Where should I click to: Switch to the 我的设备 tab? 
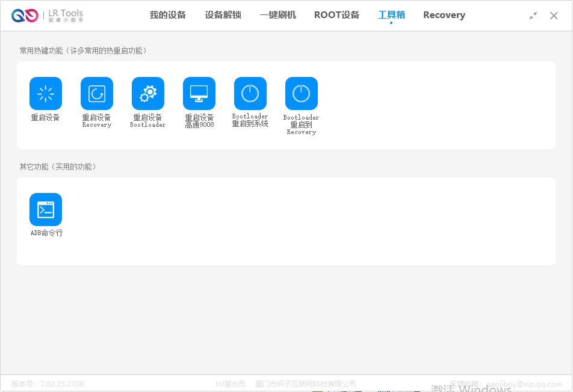pyautogui.click(x=168, y=15)
